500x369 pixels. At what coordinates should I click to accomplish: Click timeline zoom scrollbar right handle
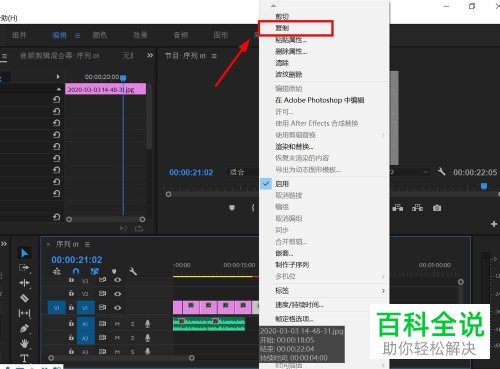point(192,358)
